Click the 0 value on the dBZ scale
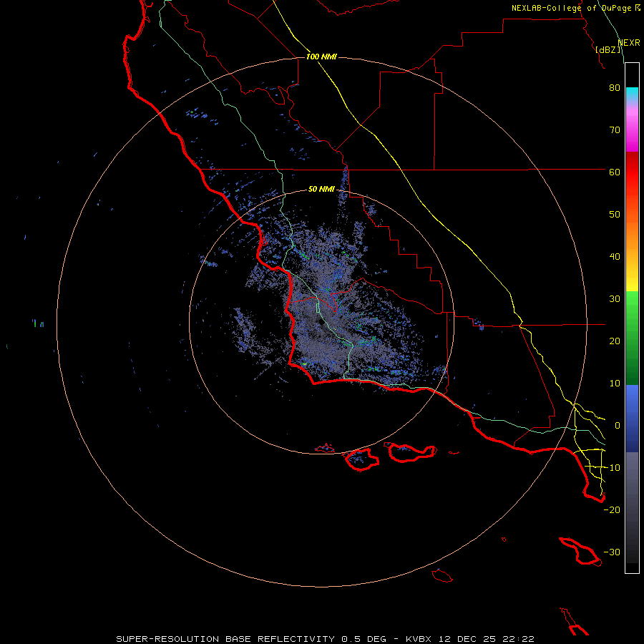This screenshot has height=644, width=644. click(x=618, y=426)
